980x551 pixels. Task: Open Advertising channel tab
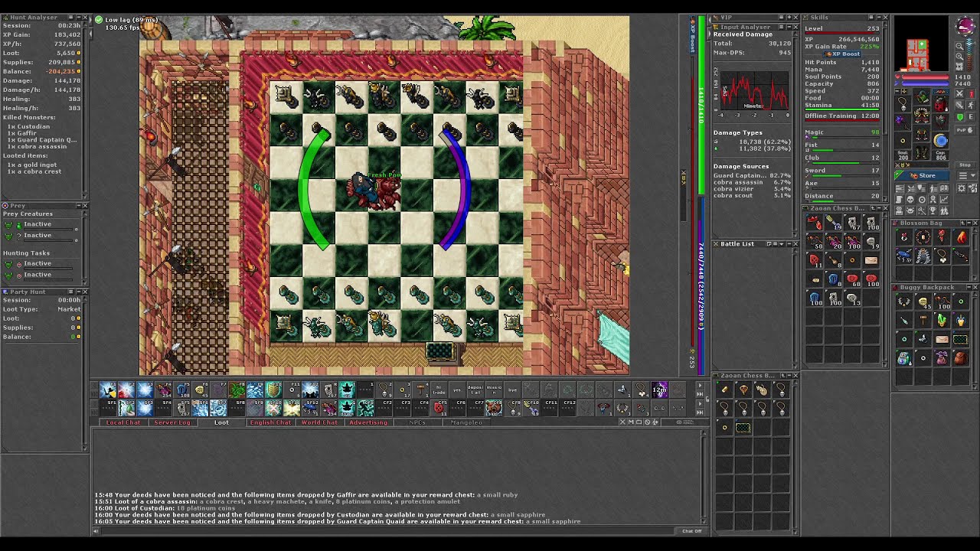coord(368,422)
